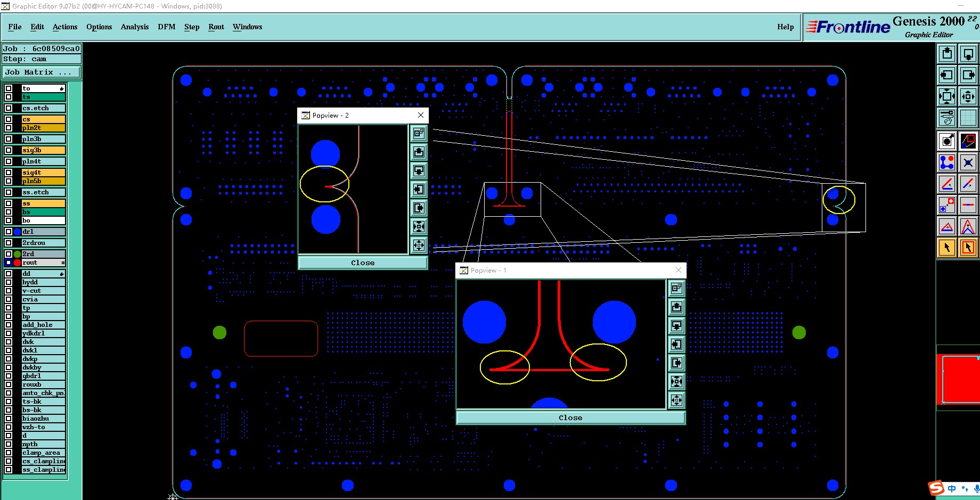Select the double red triangle snap tool
This screenshot has height=500, width=980.
968,226
